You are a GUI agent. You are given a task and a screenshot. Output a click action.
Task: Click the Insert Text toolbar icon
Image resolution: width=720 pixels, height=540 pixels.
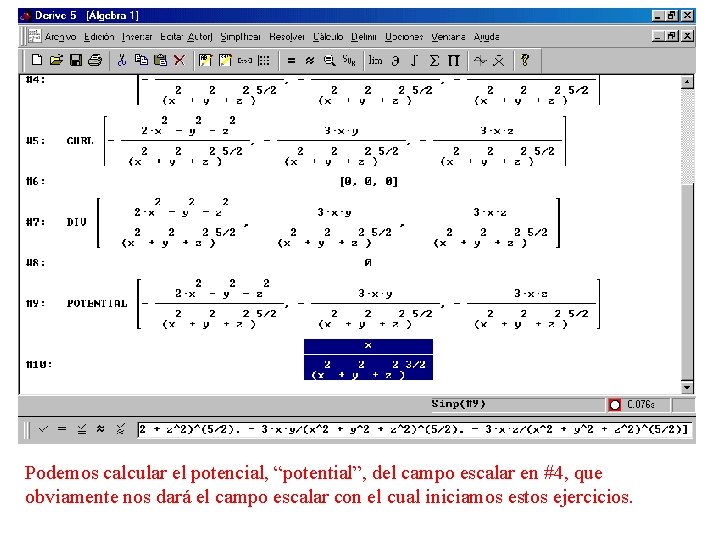click(x=225, y=60)
